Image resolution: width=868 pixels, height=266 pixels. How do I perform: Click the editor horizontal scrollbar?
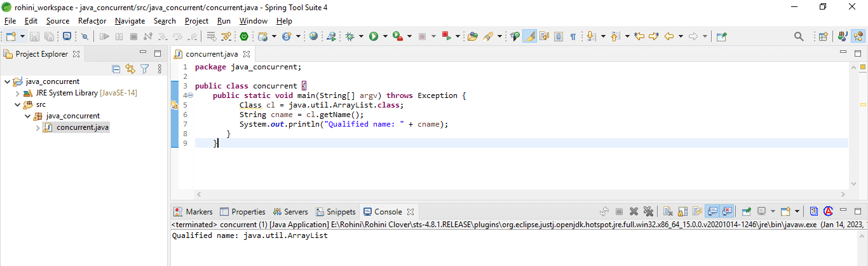(x=520, y=194)
